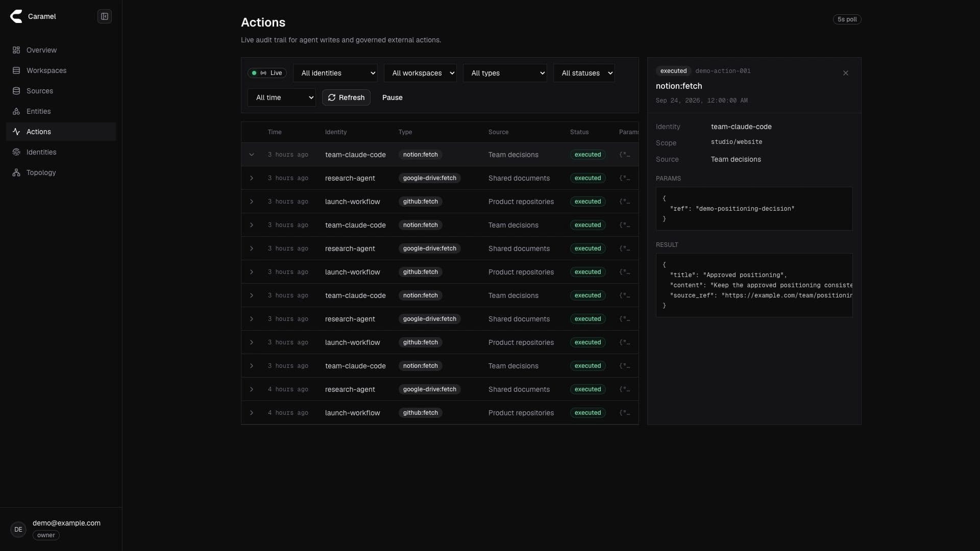This screenshot has height=551, width=980.
Task: Go to Workspaces page
Action: 61,70
